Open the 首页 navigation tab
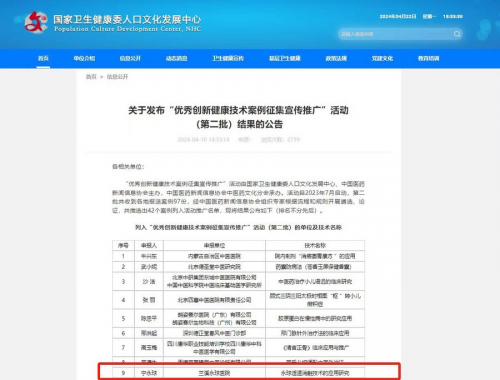The image size is (500, 380). tap(43, 58)
